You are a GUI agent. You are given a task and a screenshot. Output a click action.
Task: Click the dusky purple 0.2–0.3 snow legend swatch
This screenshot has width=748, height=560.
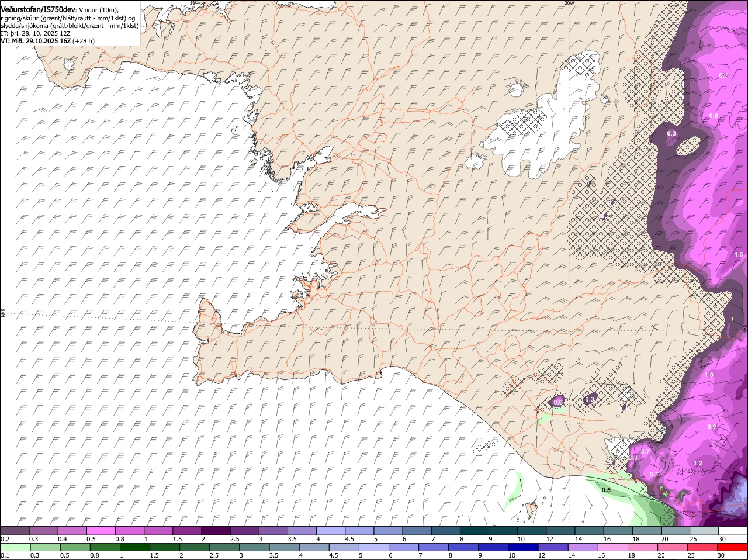pyautogui.click(x=15, y=530)
